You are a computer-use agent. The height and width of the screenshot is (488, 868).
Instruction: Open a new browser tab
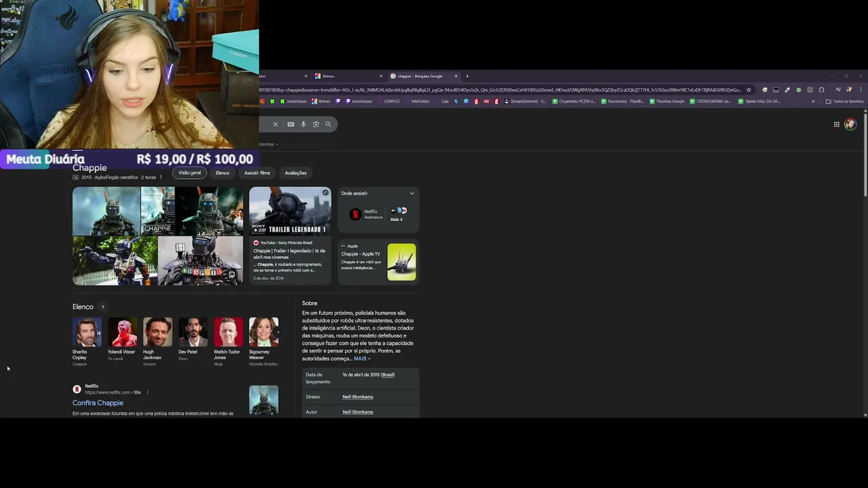[467, 76]
